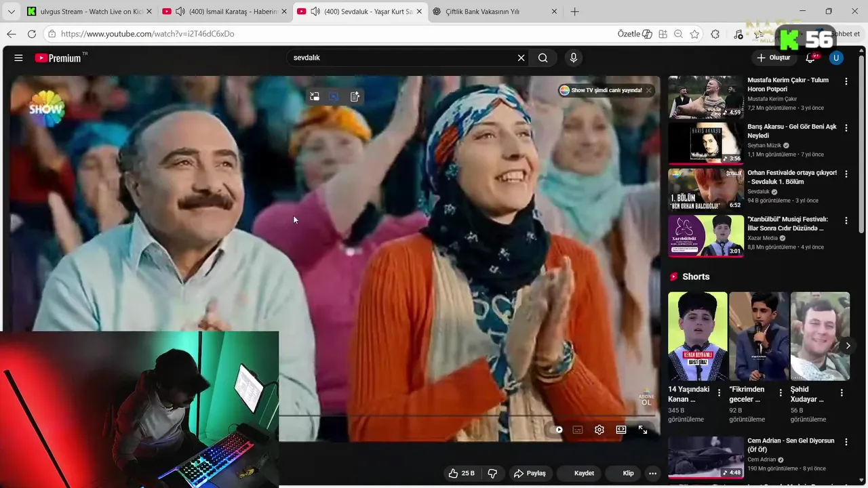Open the 'Sevdaluk 1. Bölüm' video thumbnail
Viewport: 868px width, 488px height.
point(705,189)
